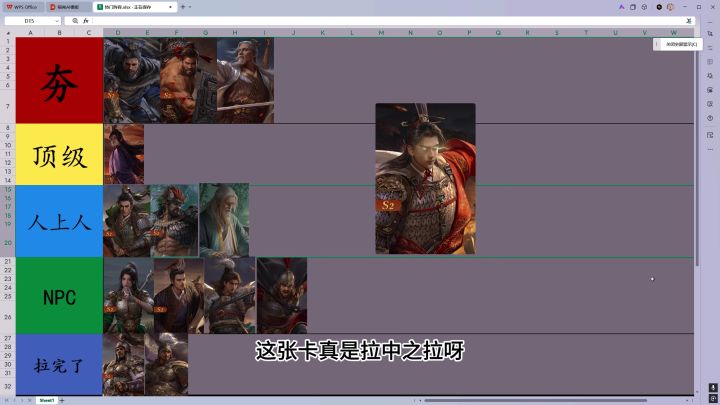Click the settings lines icon in right sidebar
Image resolution: width=720 pixels, height=405 pixels.
[x=710, y=48]
